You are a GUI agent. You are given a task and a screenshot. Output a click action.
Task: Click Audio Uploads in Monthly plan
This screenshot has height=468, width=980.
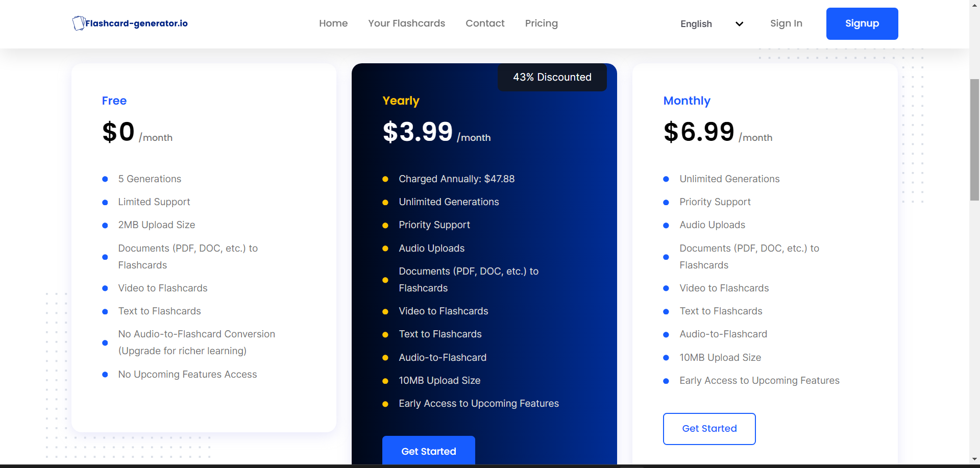712,225
